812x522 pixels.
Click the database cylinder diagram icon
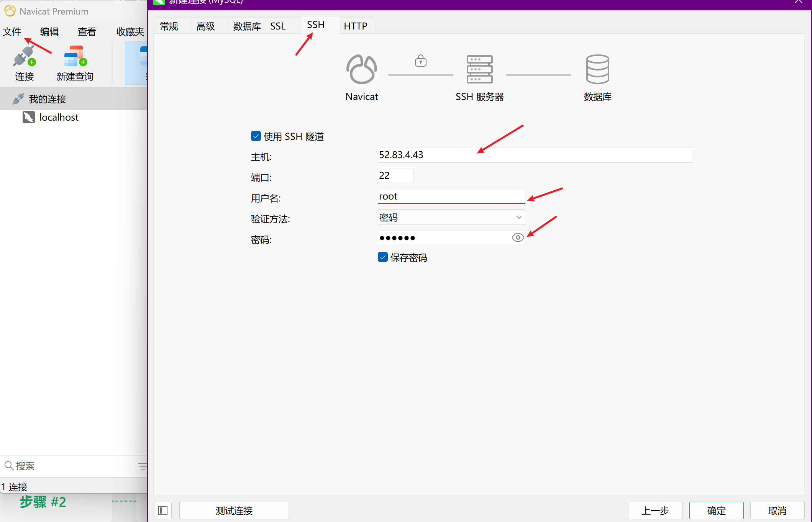click(597, 69)
